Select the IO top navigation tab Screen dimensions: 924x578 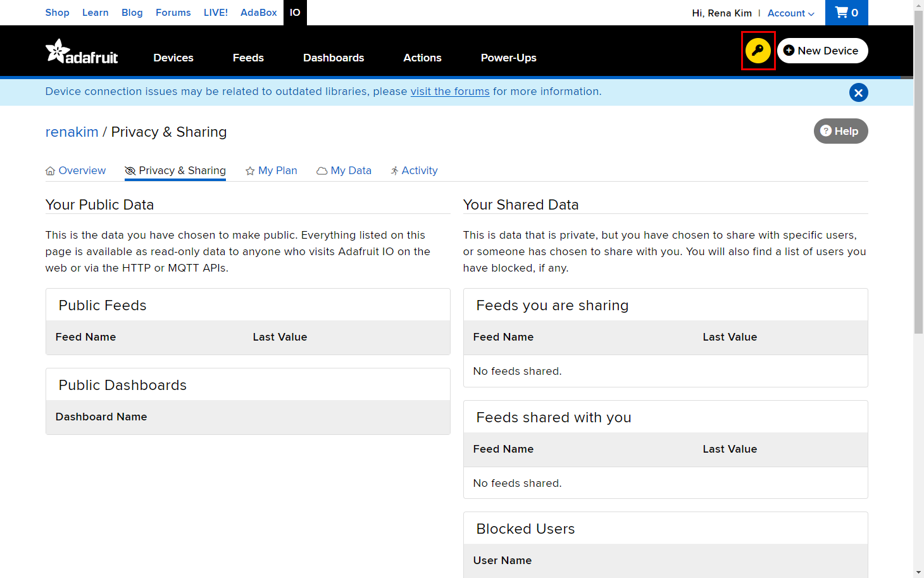tap(295, 13)
